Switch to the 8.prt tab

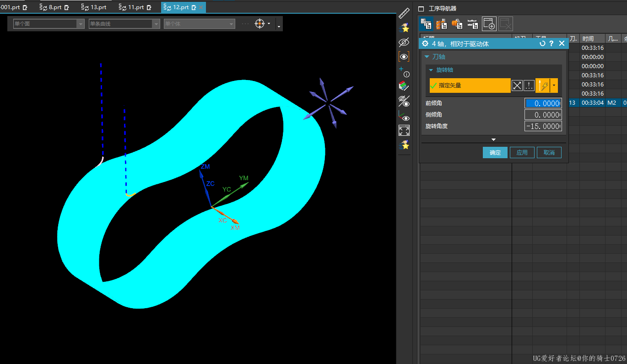(x=55, y=7)
